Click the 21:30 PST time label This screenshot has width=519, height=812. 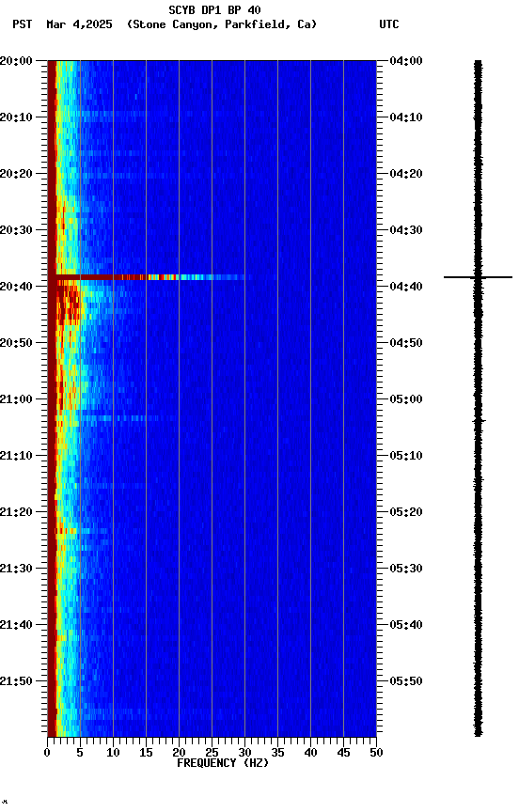[x=16, y=570]
